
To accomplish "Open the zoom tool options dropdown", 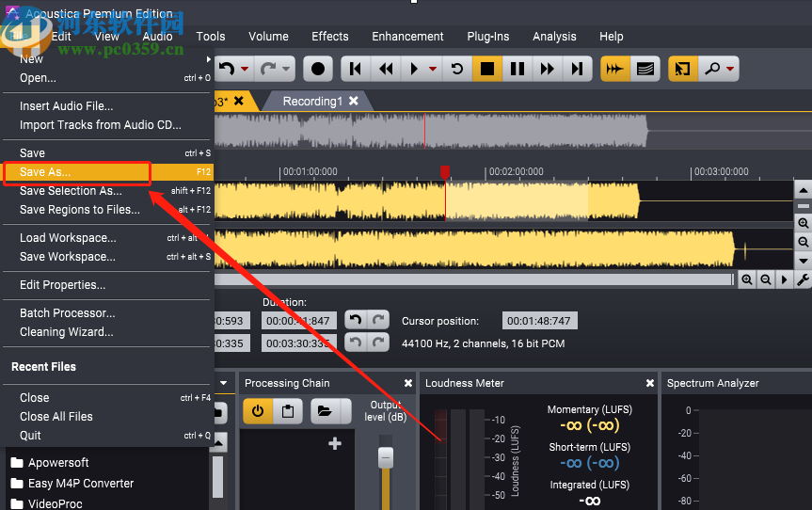I will (730, 69).
